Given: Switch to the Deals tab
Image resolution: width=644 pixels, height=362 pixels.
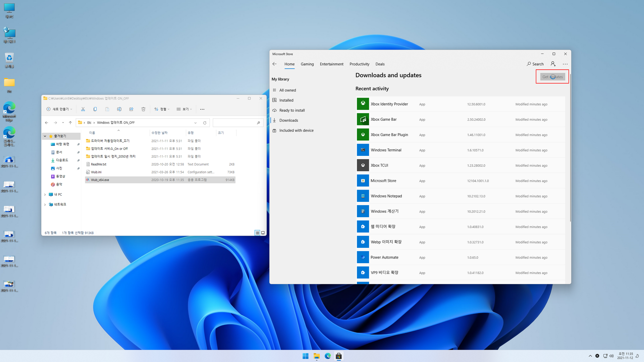Looking at the screenshot, I should click(380, 64).
